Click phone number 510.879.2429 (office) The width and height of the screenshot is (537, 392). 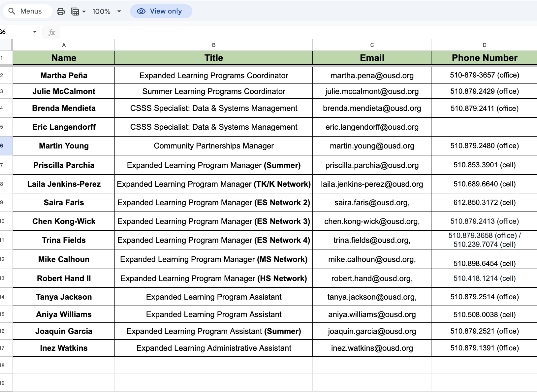tap(484, 91)
